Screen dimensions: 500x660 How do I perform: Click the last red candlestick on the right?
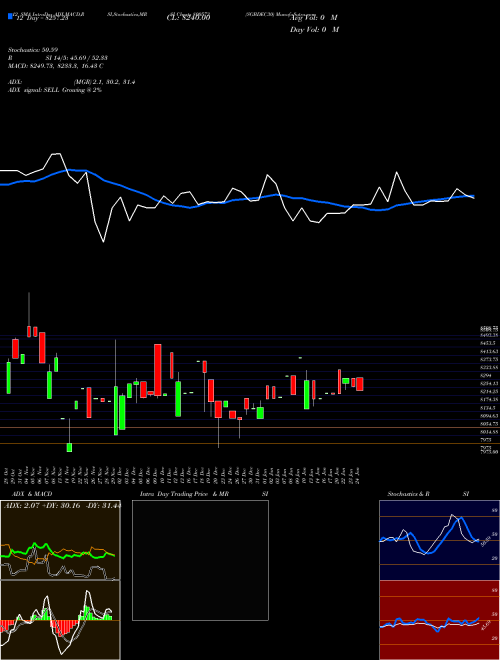point(360,384)
